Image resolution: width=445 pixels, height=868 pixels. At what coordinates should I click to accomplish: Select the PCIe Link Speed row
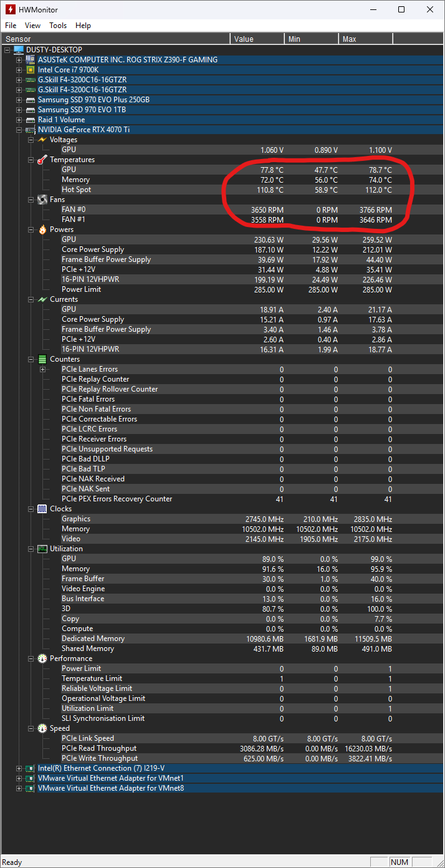point(252,738)
